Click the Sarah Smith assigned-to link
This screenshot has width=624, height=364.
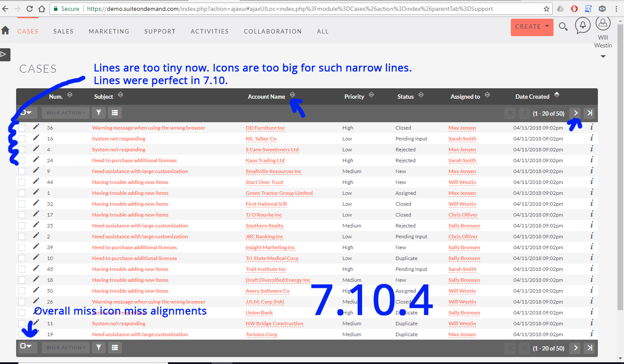462,139
